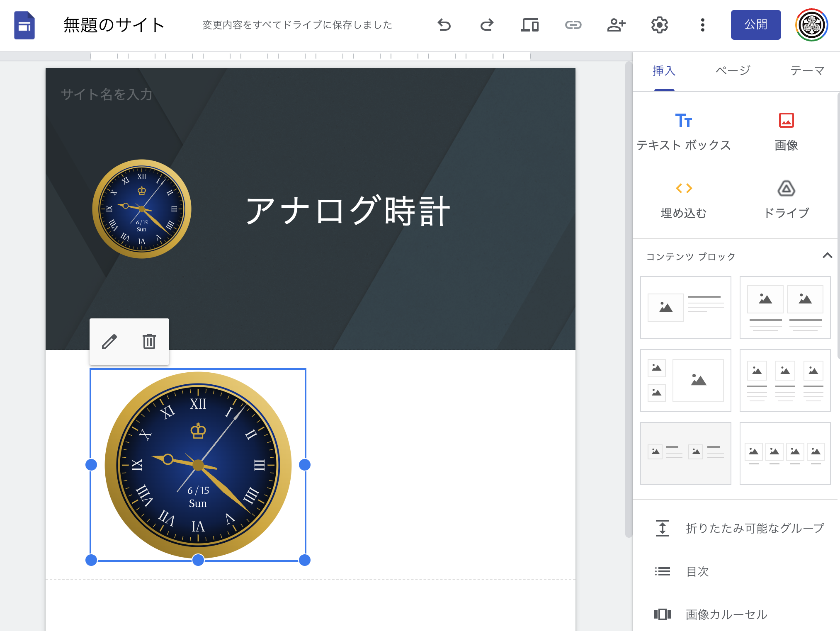Switch to the ページ tab
The width and height of the screenshot is (840, 631).
pos(733,70)
